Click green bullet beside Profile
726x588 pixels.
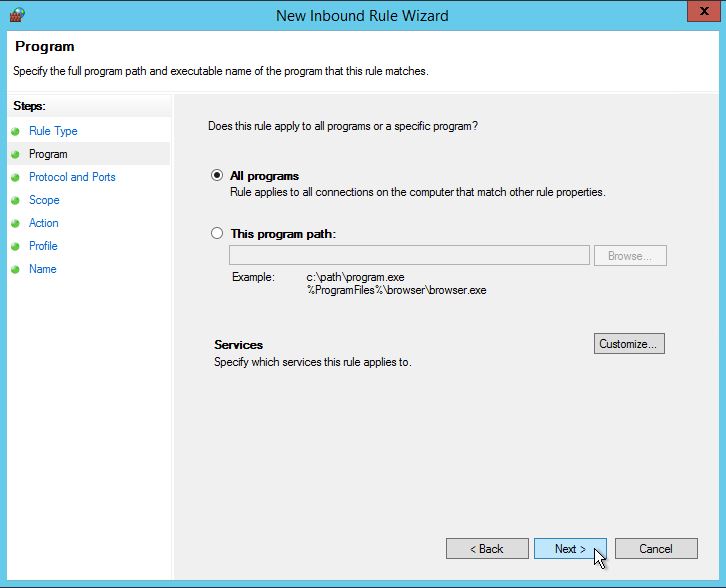[x=15, y=246]
